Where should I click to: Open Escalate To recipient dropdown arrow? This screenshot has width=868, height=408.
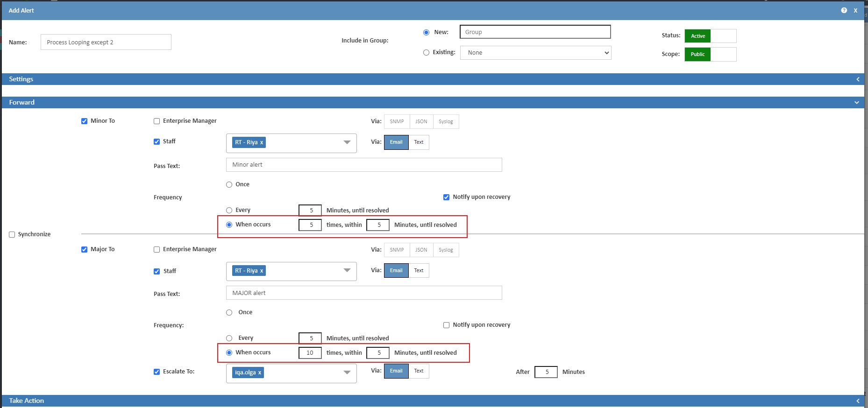tap(347, 373)
